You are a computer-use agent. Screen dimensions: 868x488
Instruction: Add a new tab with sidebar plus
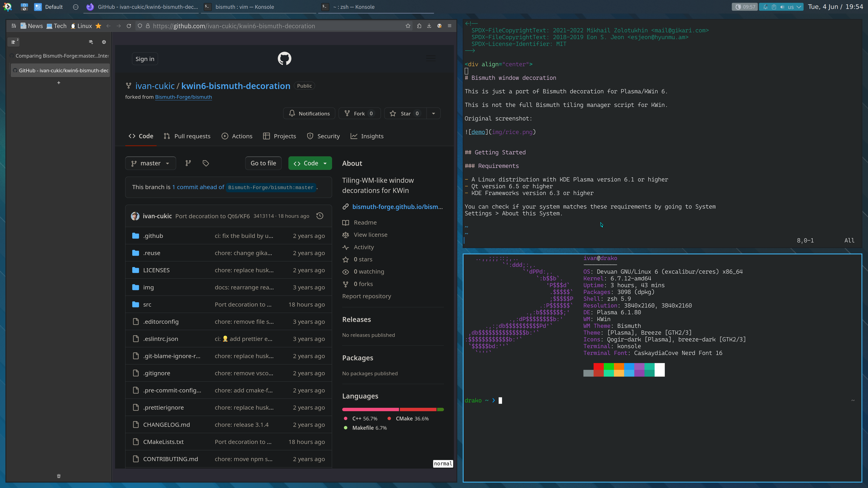pos(59,82)
